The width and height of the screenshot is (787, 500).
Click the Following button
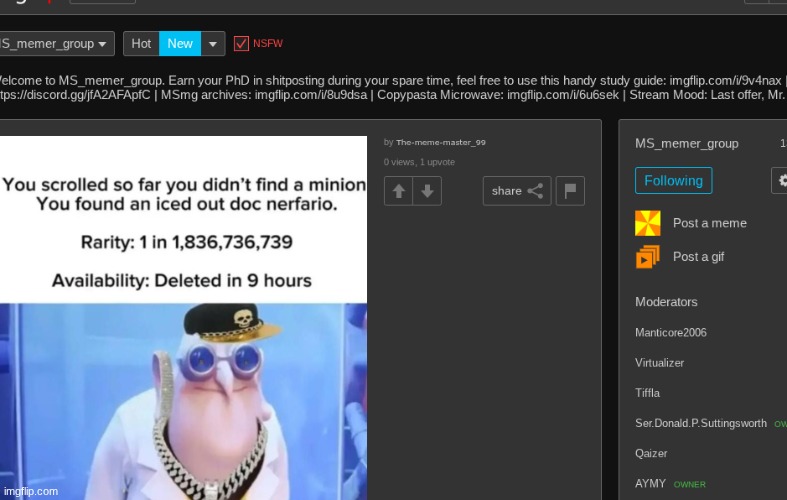(x=674, y=180)
